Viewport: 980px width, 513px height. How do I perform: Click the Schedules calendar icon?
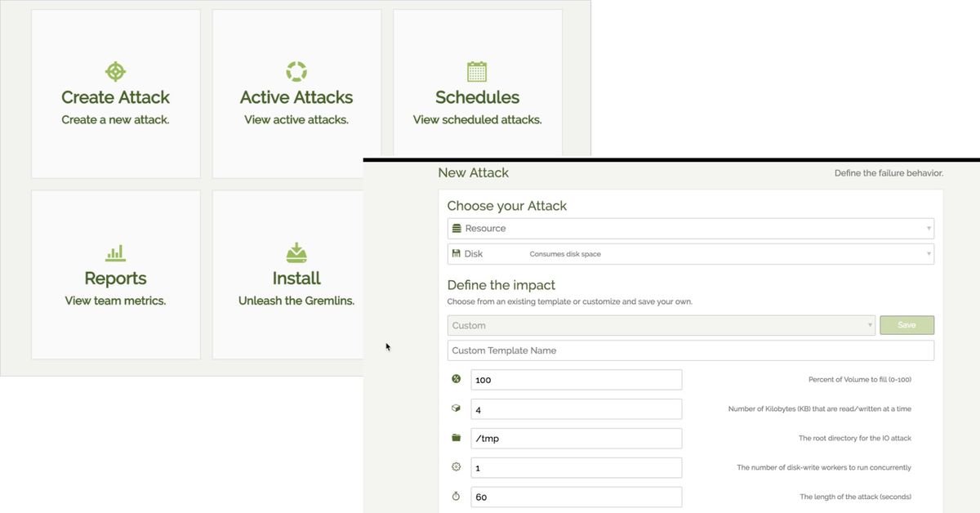[x=477, y=72]
